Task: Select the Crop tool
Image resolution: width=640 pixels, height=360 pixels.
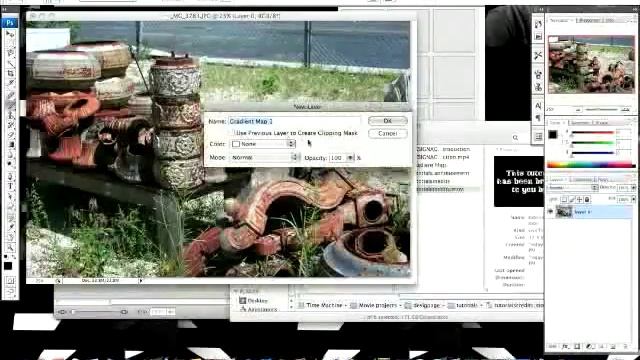Action: (10, 73)
